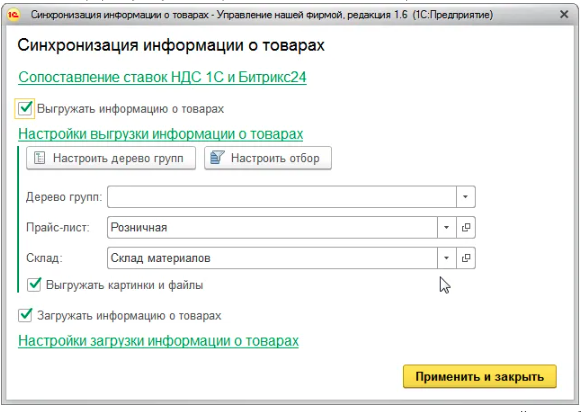581x412 pixels.
Task: Open the Прайс-лист linked item icon
Action: [x=466, y=227]
